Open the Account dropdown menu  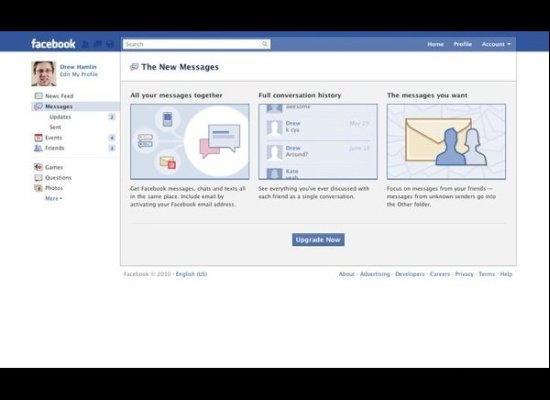(496, 44)
